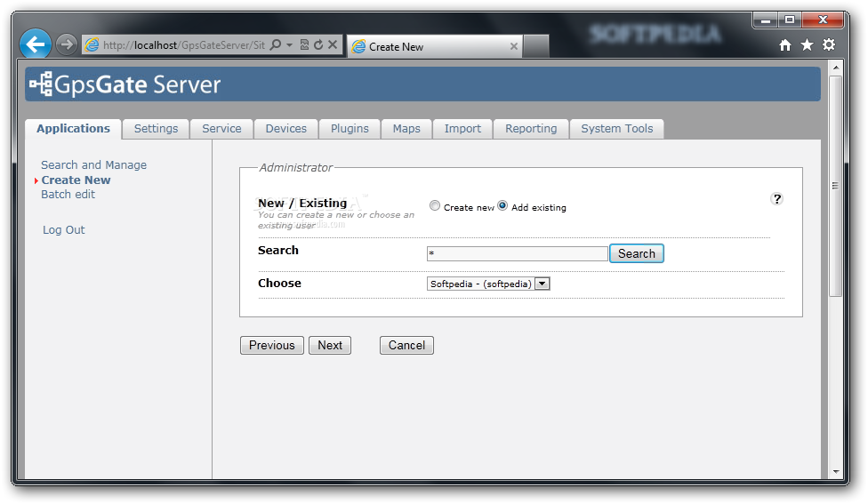The width and height of the screenshot is (868, 504).
Task: Click the Previous button
Action: tap(272, 345)
